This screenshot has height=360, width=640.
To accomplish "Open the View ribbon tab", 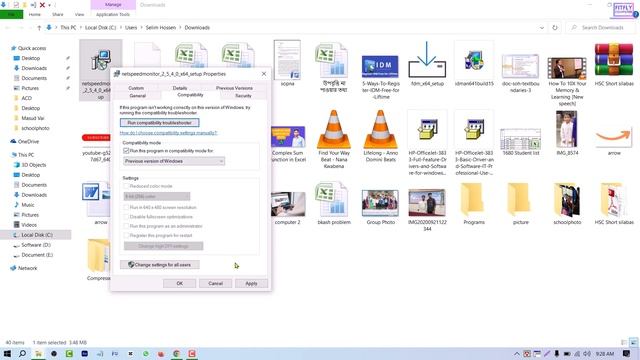I will pyautogui.click(x=79, y=14).
